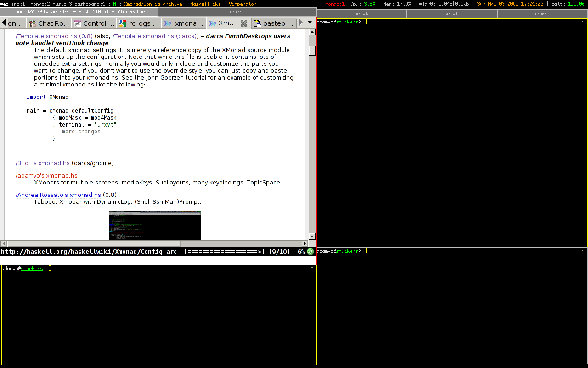Follow the /adamvo's xmonad.hs link
The height and width of the screenshot is (368, 588).
click(46, 175)
